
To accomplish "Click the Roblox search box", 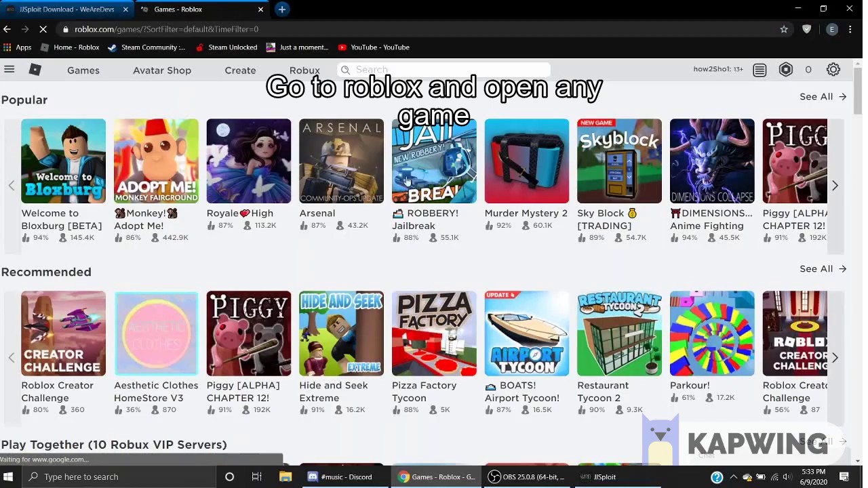I will point(443,70).
